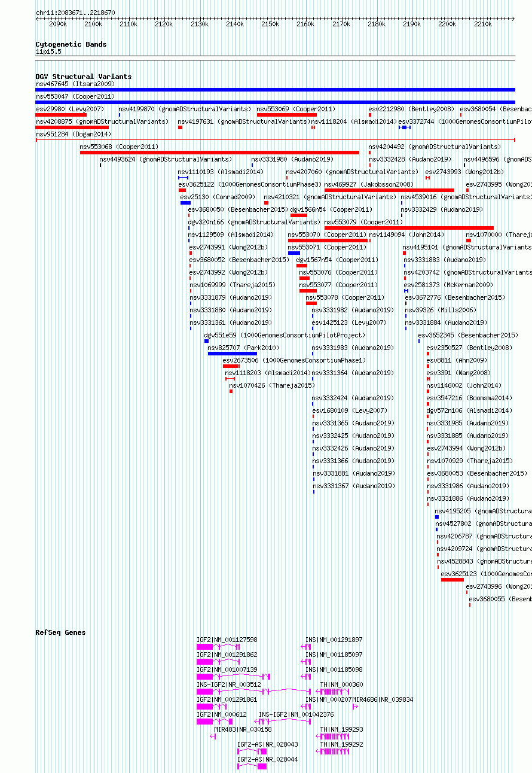Open esv2212980 (Bentley2008) variant
Viewport: 532px width, 773px height.
411,109
